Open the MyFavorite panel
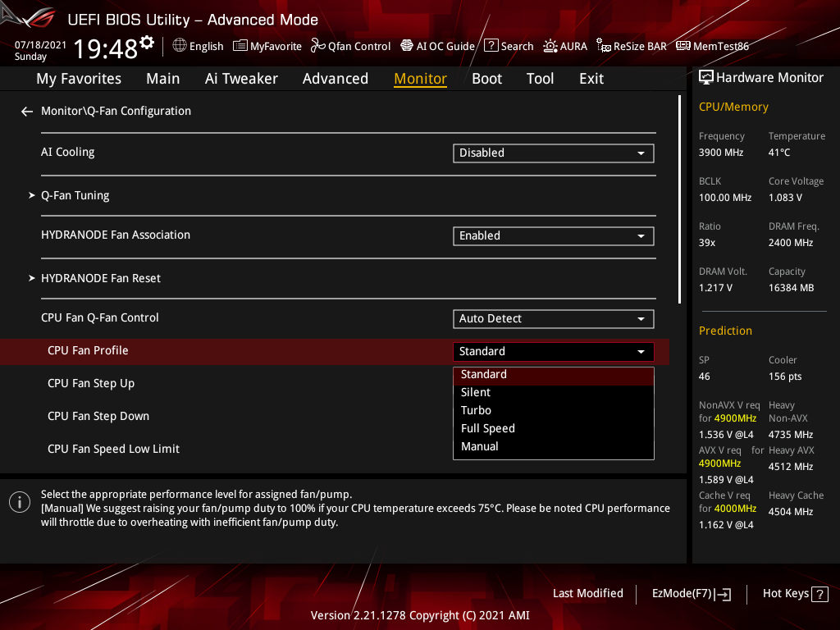 (267, 46)
